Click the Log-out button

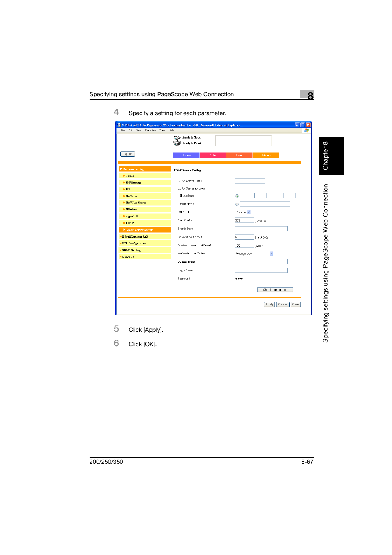pyautogui.click(x=128, y=154)
